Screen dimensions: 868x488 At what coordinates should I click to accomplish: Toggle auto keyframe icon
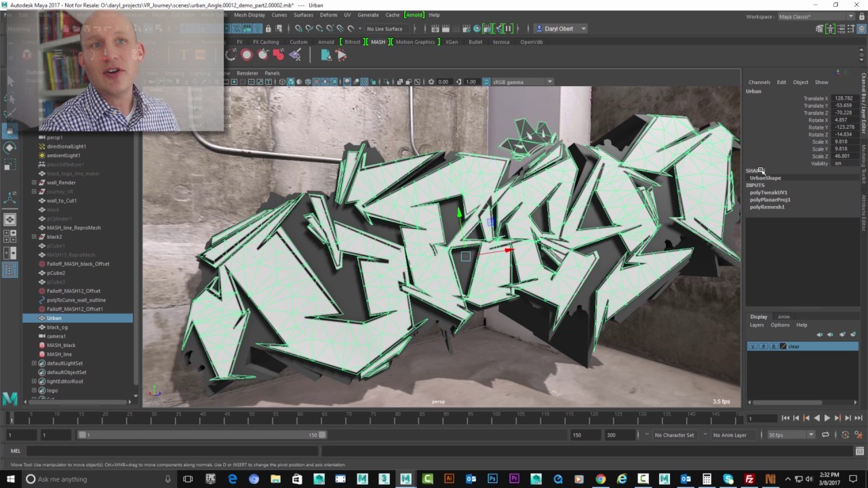tap(846, 435)
